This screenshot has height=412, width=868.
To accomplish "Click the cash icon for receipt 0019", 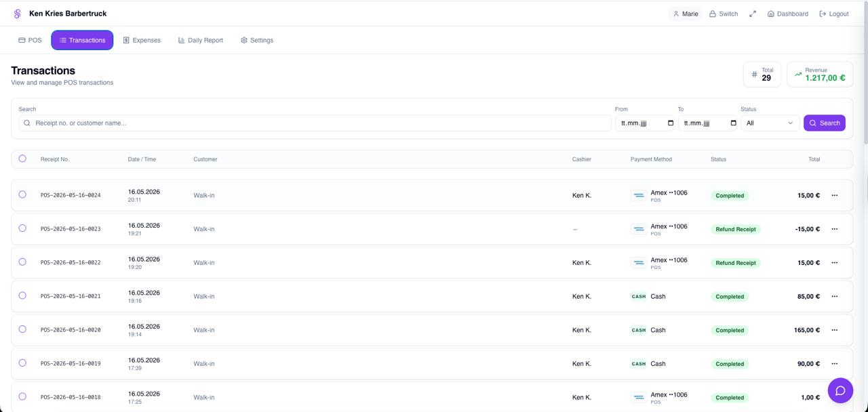I will click(639, 364).
